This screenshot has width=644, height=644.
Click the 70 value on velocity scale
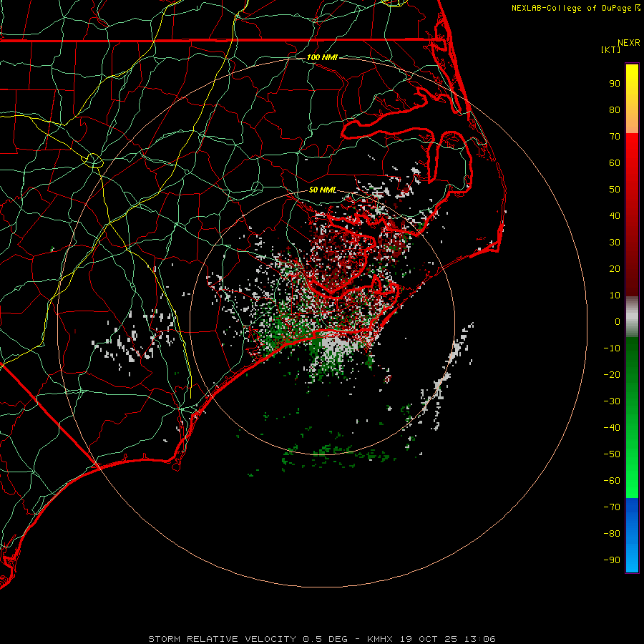(615, 137)
